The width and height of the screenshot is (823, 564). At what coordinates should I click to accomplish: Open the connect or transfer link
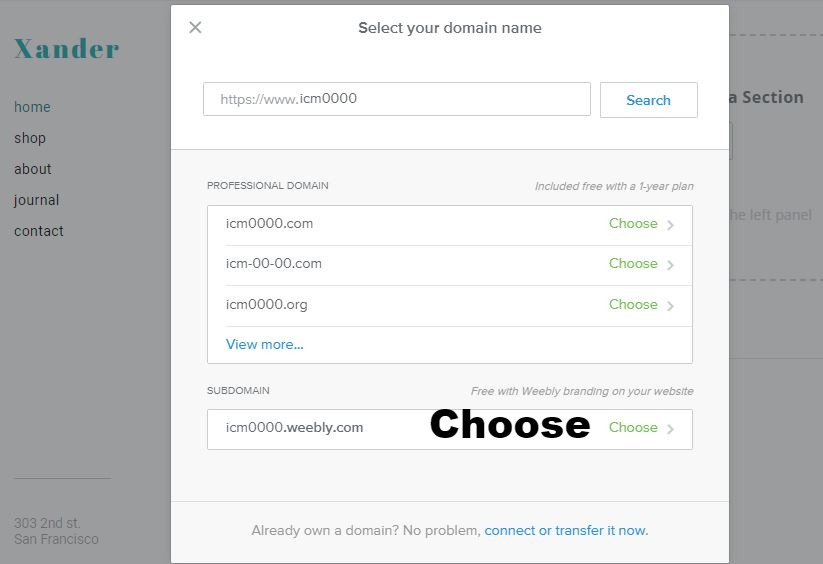point(566,530)
